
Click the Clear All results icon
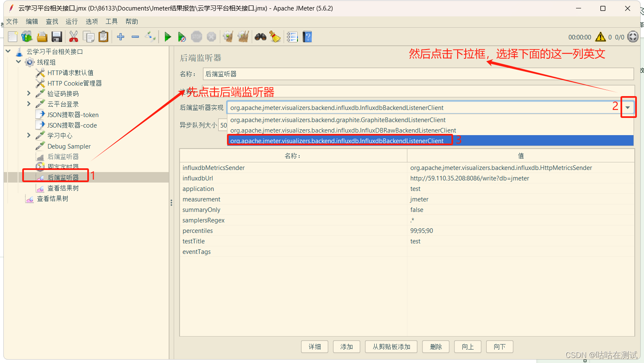[x=243, y=37]
